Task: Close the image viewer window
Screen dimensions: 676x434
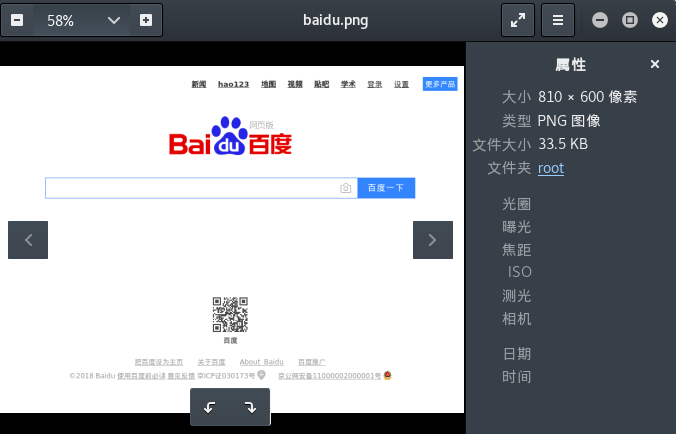Action: tap(660, 20)
